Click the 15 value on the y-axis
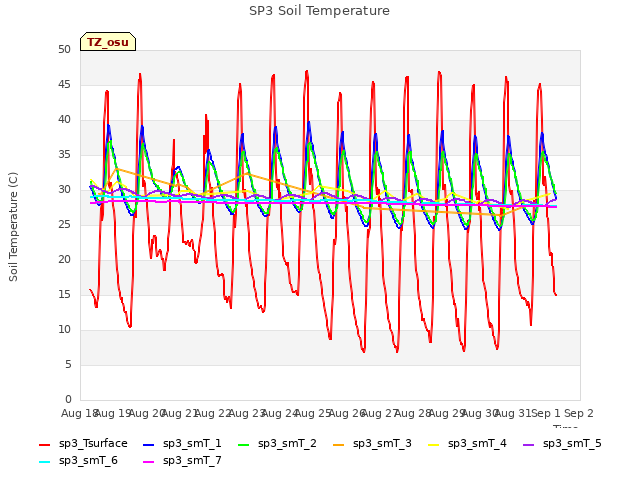The height and width of the screenshot is (480, 640). (64, 294)
